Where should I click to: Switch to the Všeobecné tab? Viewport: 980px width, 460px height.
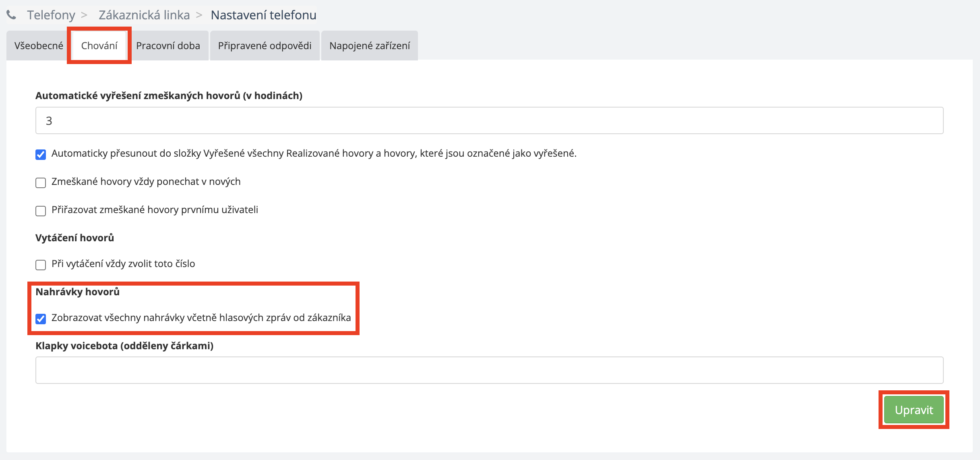39,46
